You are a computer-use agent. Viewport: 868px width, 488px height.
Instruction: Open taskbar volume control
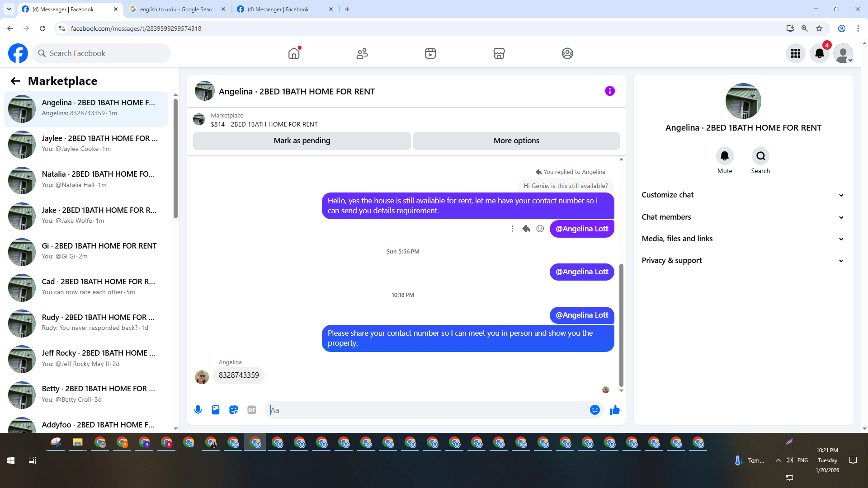coord(789,460)
